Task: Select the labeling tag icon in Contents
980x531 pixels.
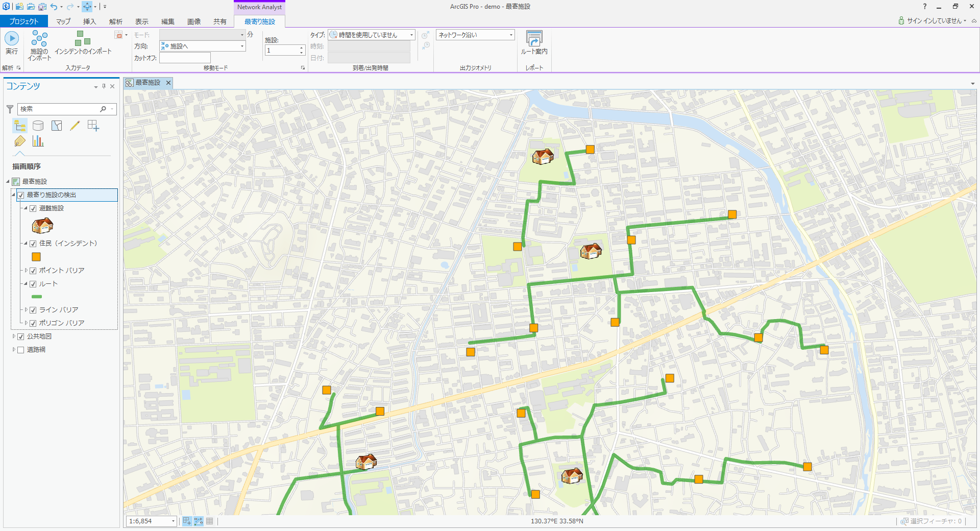Action: pos(20,141)
